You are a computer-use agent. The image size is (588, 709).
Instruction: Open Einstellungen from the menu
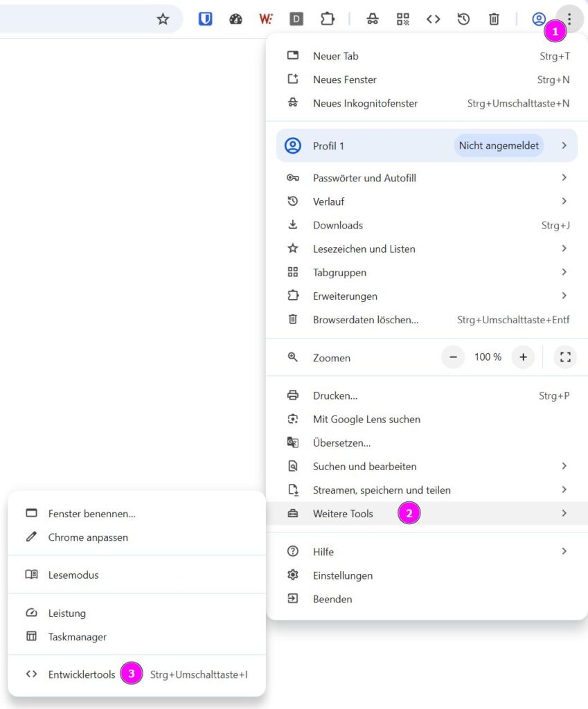click(342, 575)
